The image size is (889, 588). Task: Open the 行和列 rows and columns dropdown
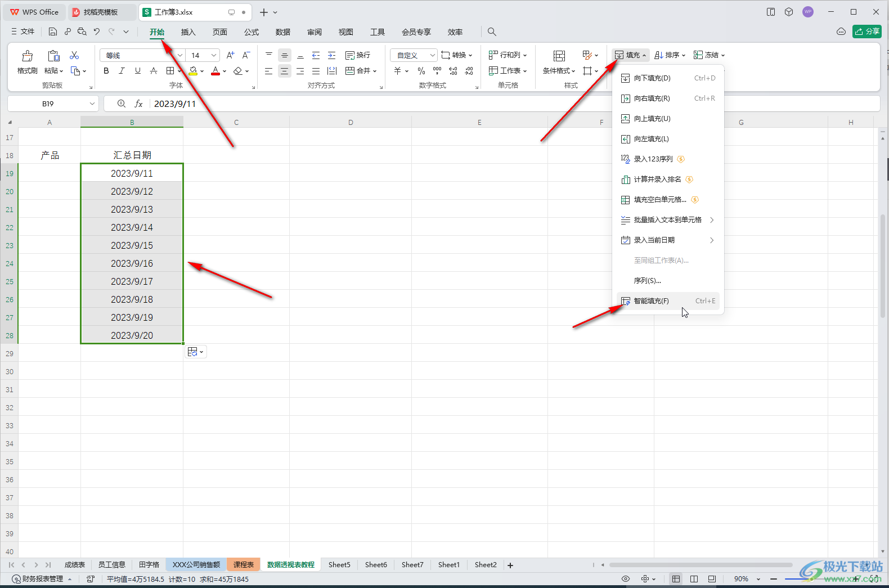508,55
